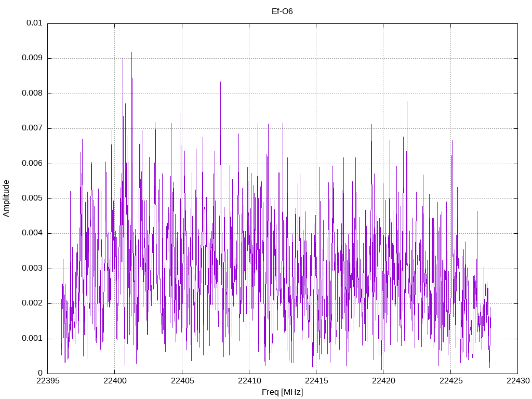532x399 pixels.
Task: Click the y-axis tick value 0.008
Action: [32, 94]
